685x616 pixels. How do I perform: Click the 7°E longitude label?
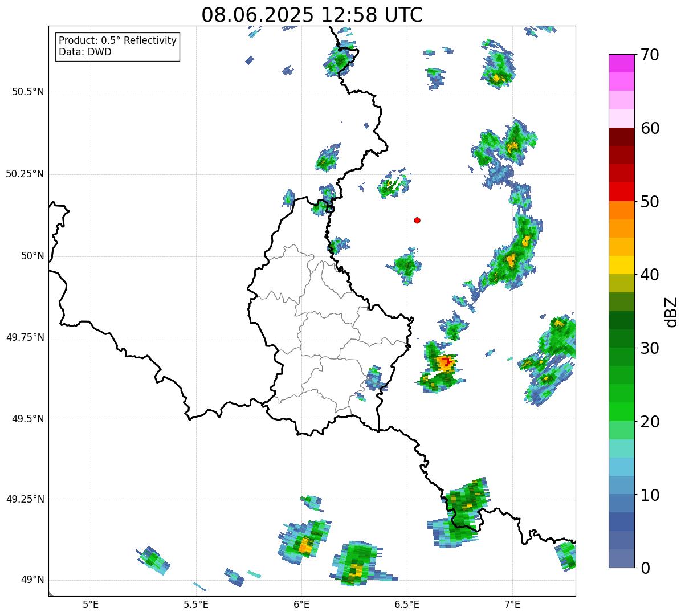coord(512,604)
